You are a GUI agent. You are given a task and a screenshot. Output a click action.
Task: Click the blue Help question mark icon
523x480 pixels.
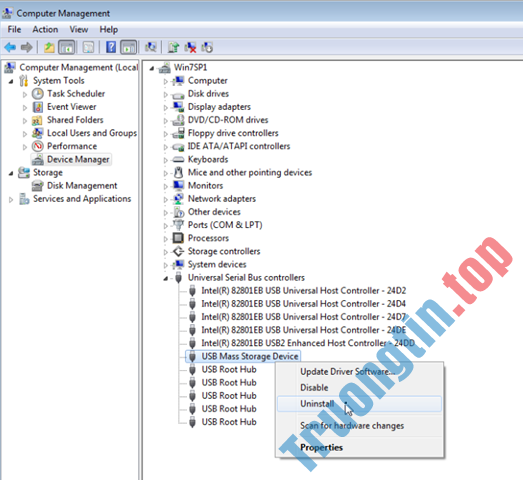pyautogui.click(x=111, y=47)
